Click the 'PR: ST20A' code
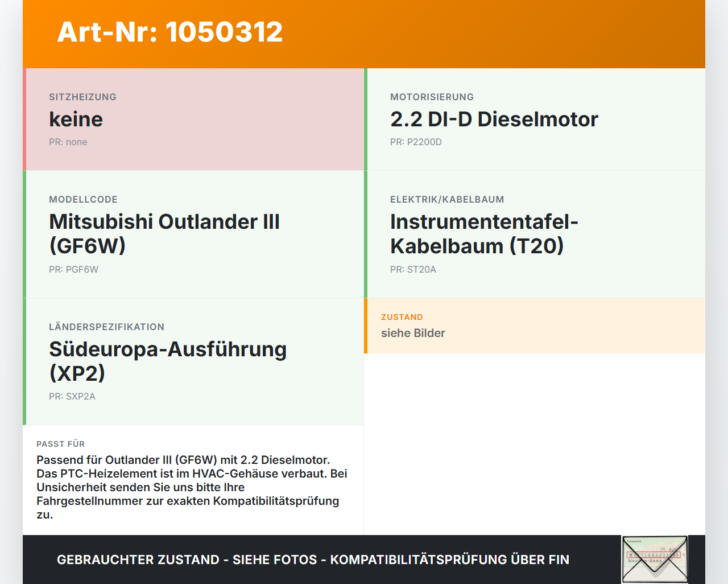The width and height of the screenshot is (728, 584). 413,270
